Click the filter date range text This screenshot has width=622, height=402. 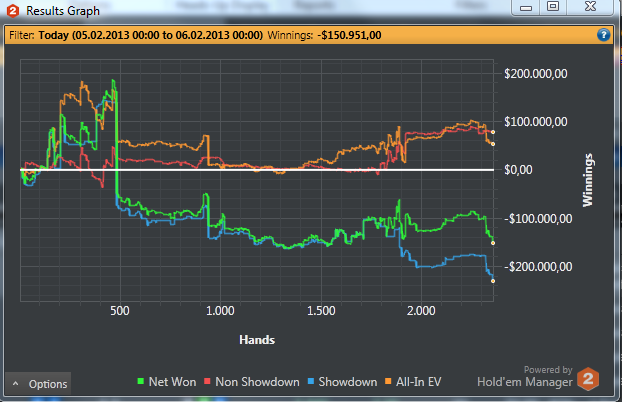point(151,35)
